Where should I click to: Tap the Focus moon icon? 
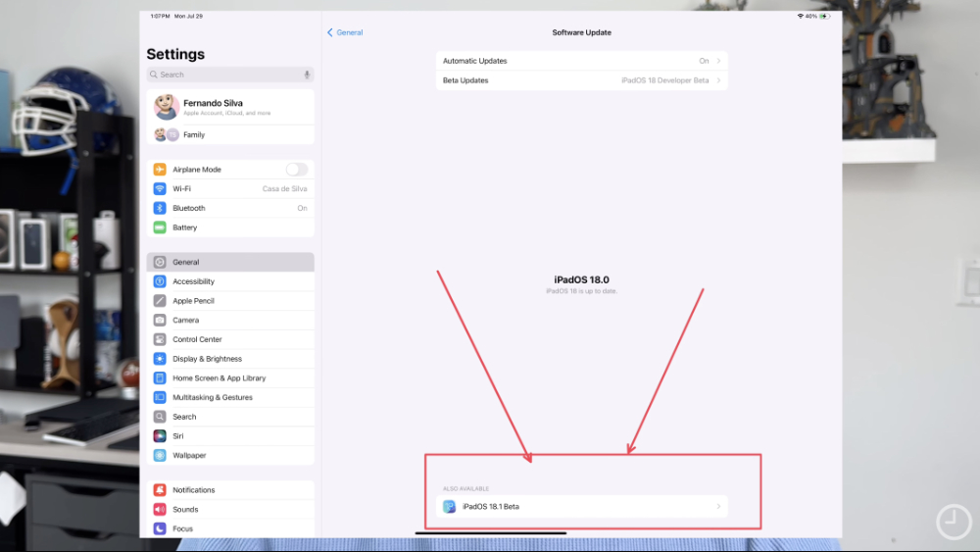point(160,528)
